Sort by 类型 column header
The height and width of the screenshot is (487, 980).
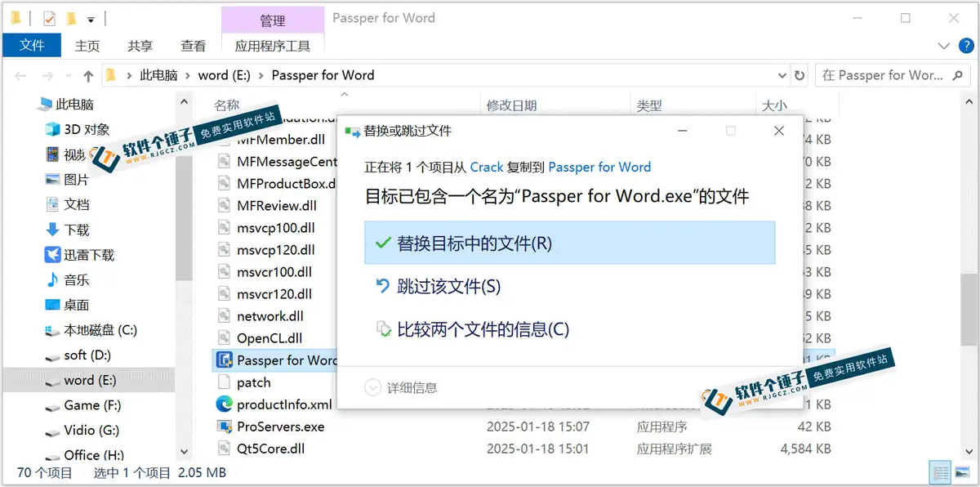click(x=649, y=105)
